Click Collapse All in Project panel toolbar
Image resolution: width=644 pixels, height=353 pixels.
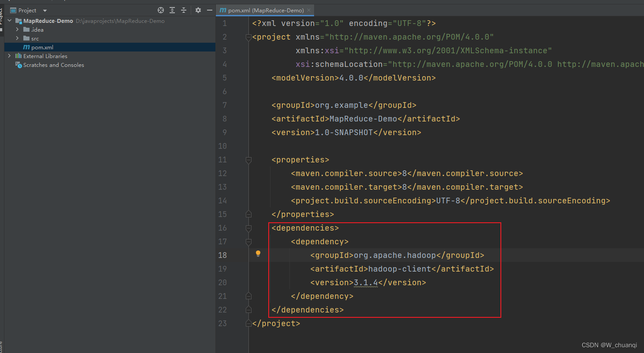(x=184, y=10)
